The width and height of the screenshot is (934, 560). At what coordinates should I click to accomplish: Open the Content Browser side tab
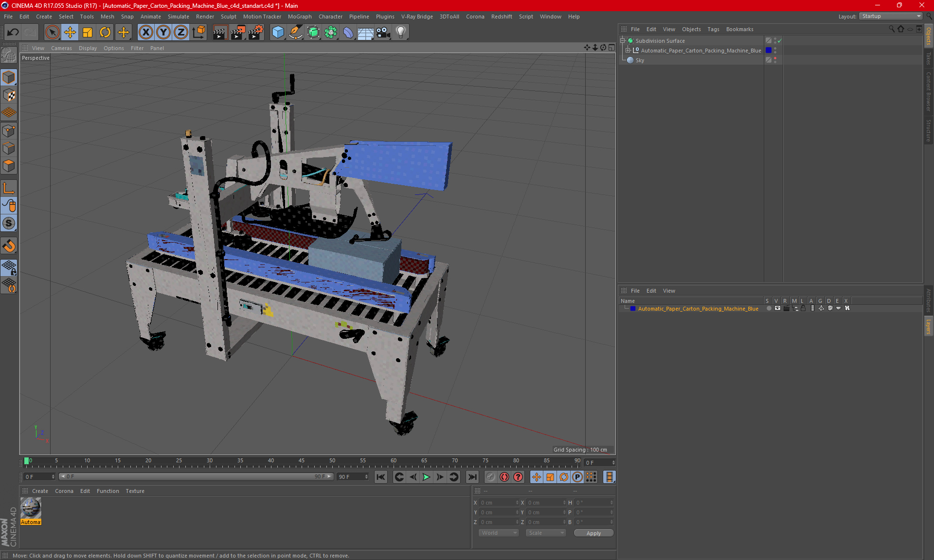(x=929, y=91)
